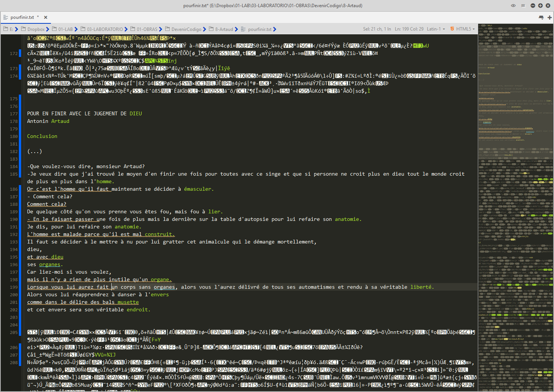Viewport: 554px width, 392px height.
Task: Click the split view icon in tab bar
Action: pos(541,17)
